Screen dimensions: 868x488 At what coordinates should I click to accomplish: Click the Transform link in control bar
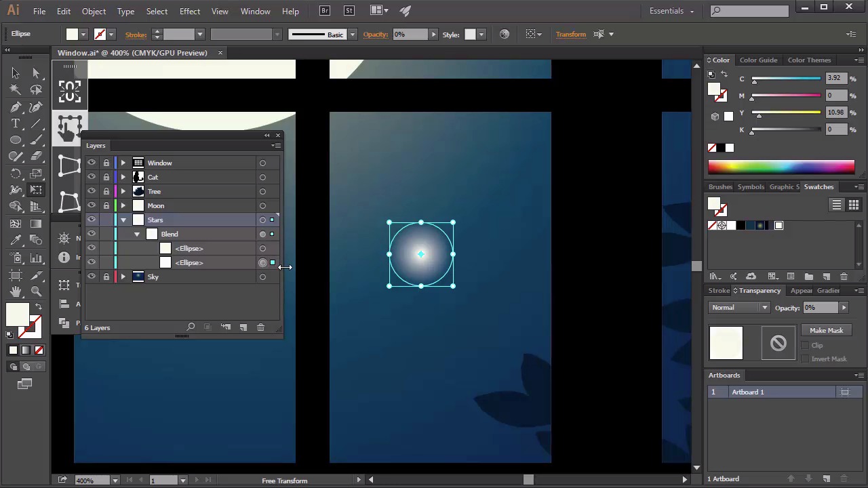[x=570, y=35]
